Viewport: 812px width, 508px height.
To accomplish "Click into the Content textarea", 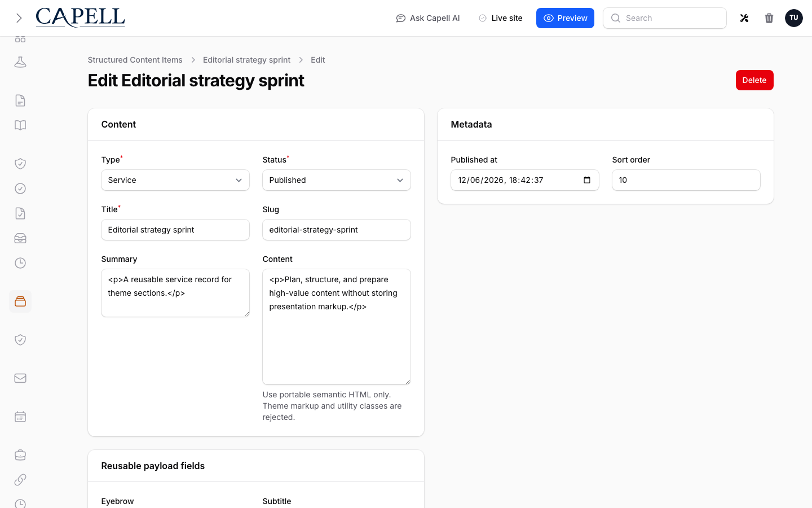I will (337, 327).
